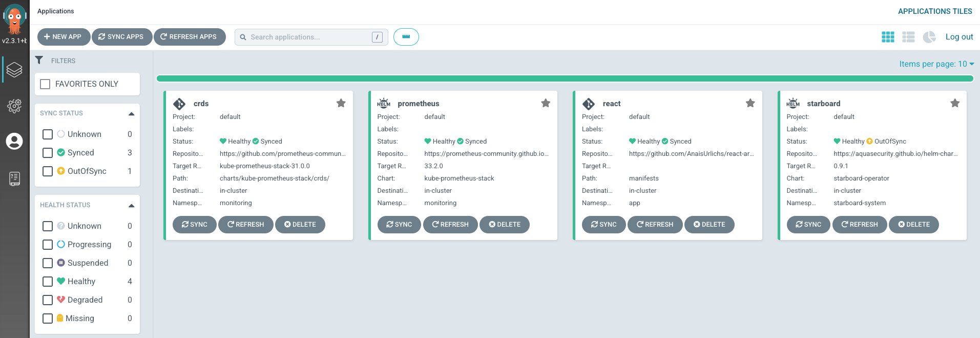The width and height of the screenshot is (980, 338).
Task: Click the Argo CD octopus logo
Action: [14, 19]
